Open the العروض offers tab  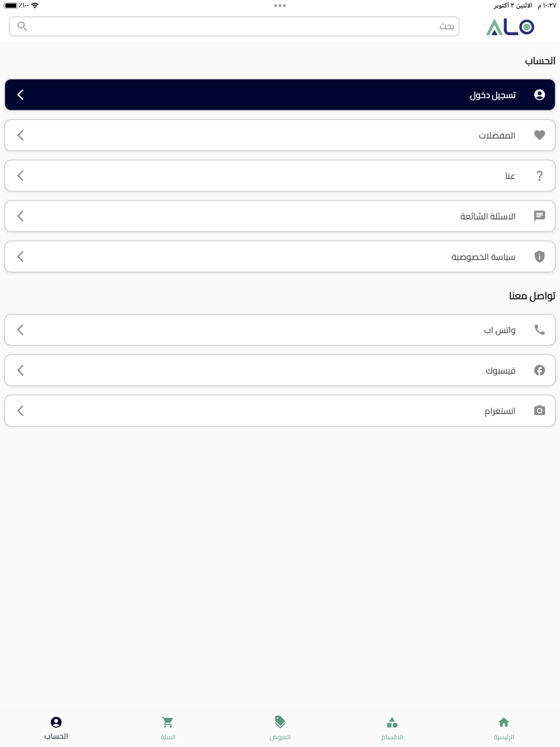[x=280, y=729]
